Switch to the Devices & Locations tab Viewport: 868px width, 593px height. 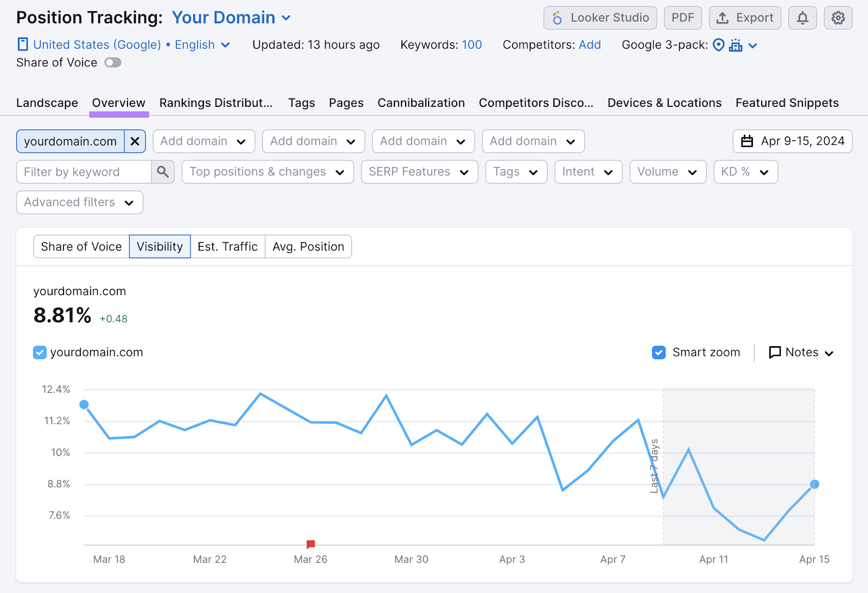pos(664,103)
